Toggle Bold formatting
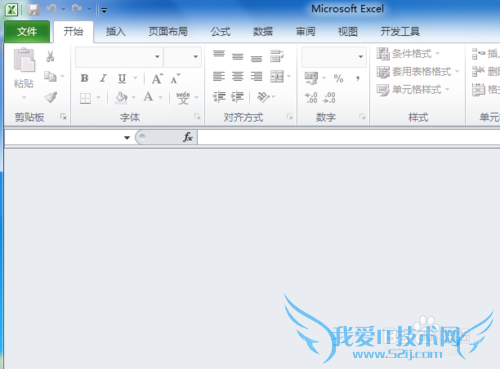Image resolution: width=500 pixels, height=369 pixels. pos(84,78)
